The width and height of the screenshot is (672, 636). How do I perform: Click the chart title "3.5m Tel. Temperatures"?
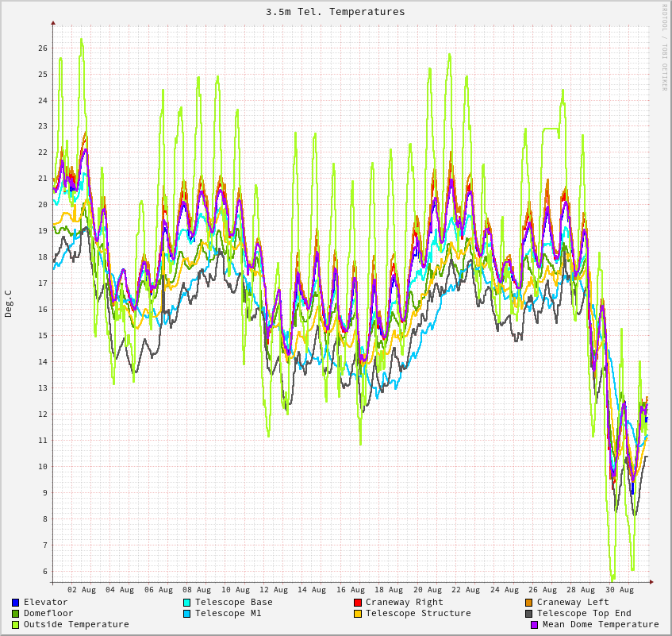click(x=335, y=12)
